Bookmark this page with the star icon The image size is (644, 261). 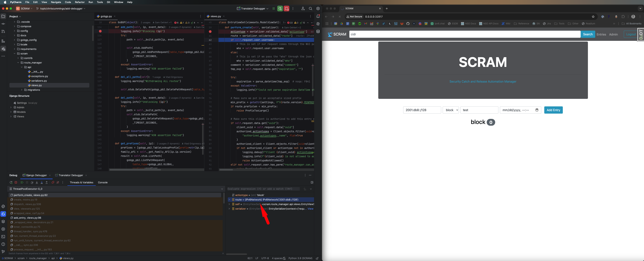[593, 16]
